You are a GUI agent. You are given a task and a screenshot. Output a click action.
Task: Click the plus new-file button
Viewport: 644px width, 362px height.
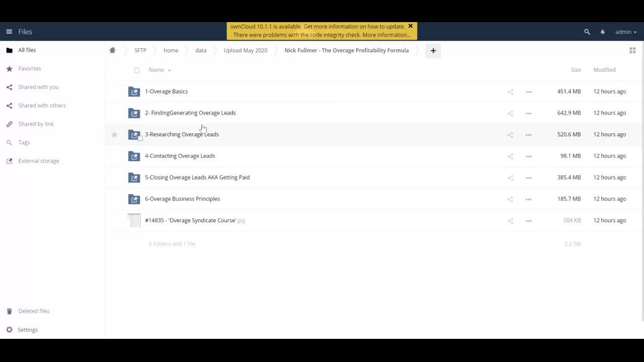[433, 50]
